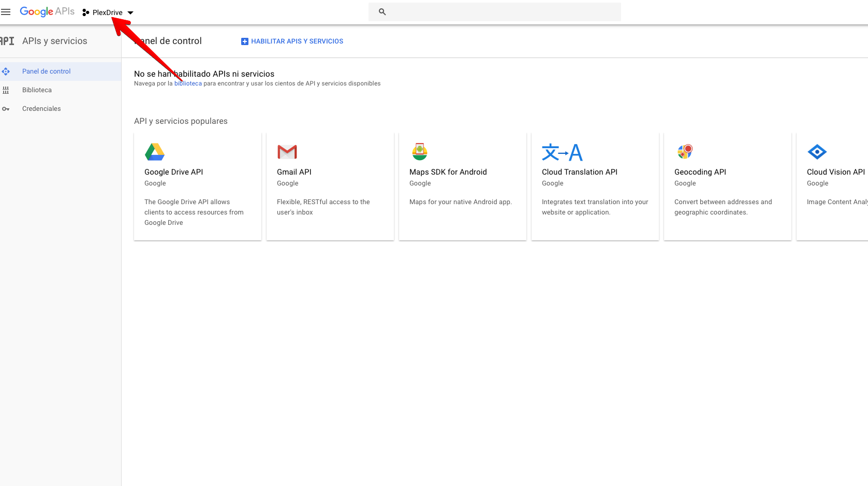Click 'No se han habilitado APIs' message

pyautogui.click(x=204, y=74)
